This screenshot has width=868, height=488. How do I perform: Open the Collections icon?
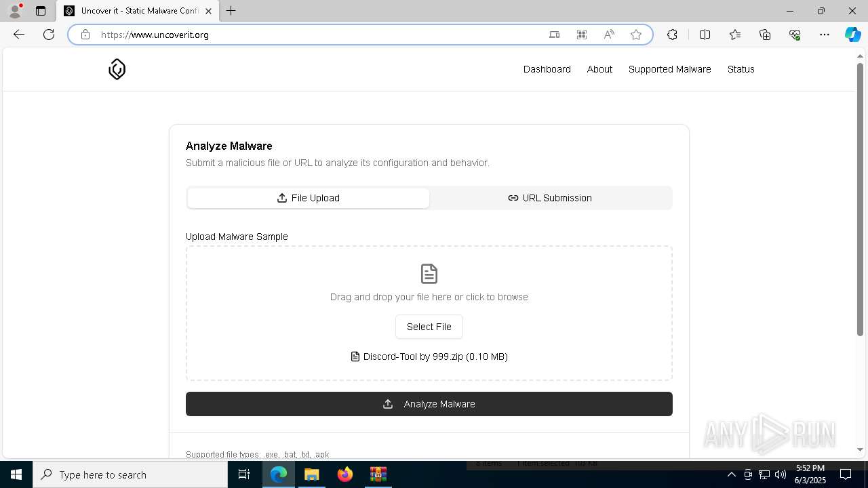pos(765,35)
